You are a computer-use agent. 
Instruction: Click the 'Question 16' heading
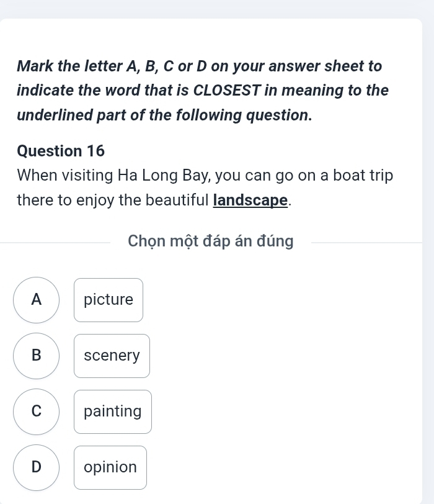click(61, 151)
